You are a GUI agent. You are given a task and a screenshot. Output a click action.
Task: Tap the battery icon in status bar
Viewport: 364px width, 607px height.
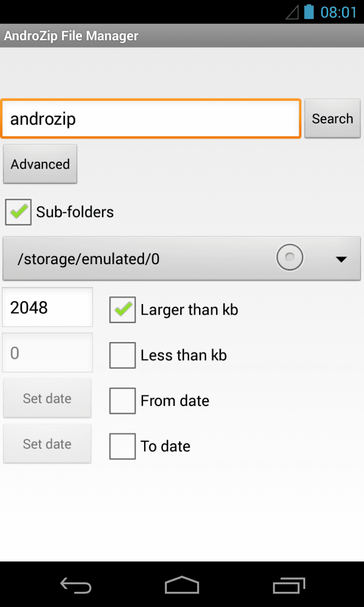(x=309, y=12)
